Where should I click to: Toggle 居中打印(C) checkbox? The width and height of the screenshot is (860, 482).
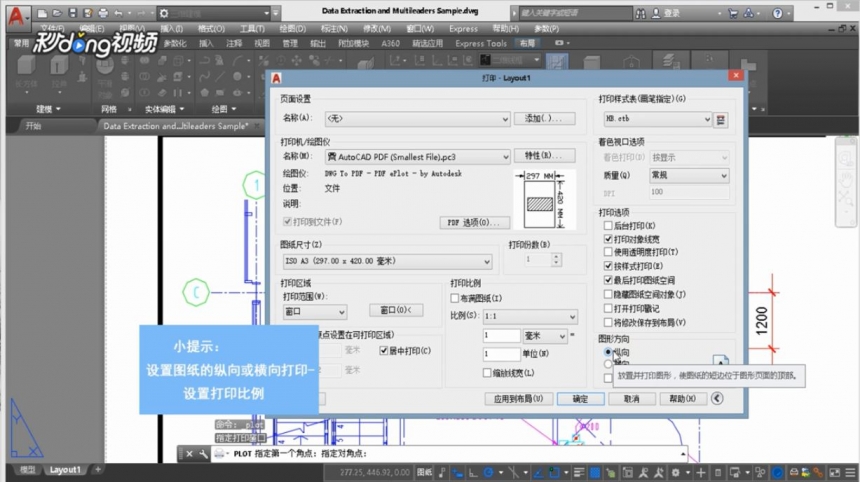coord(383,351)
